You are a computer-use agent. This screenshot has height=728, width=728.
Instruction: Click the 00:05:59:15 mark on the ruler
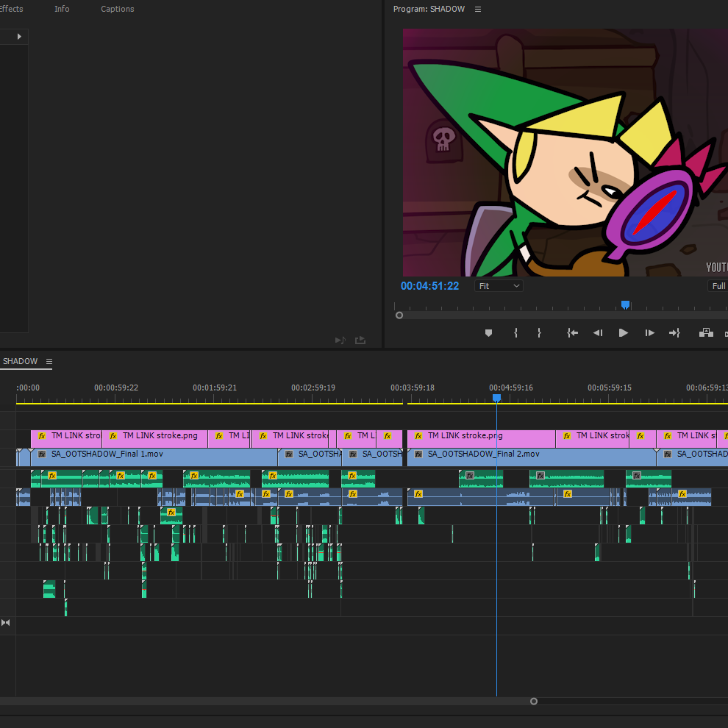[x=610, y=388]
